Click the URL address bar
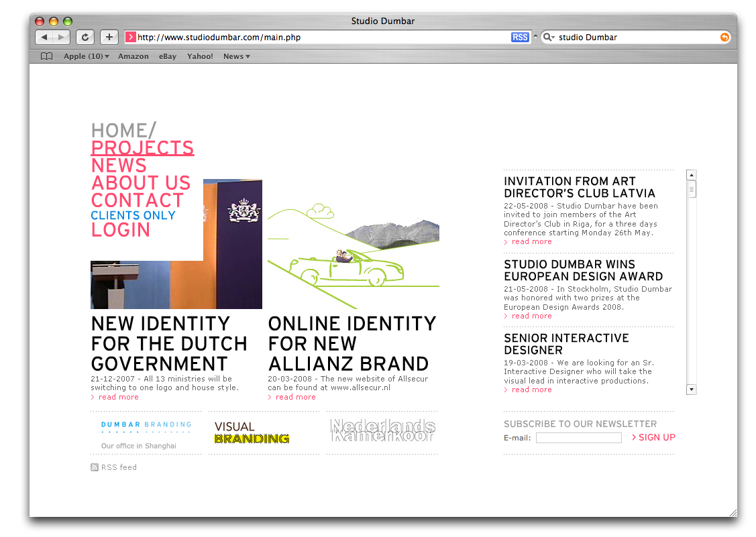This screenshot has height=537, width=756. pyautogui.click(x=328, y=37)
